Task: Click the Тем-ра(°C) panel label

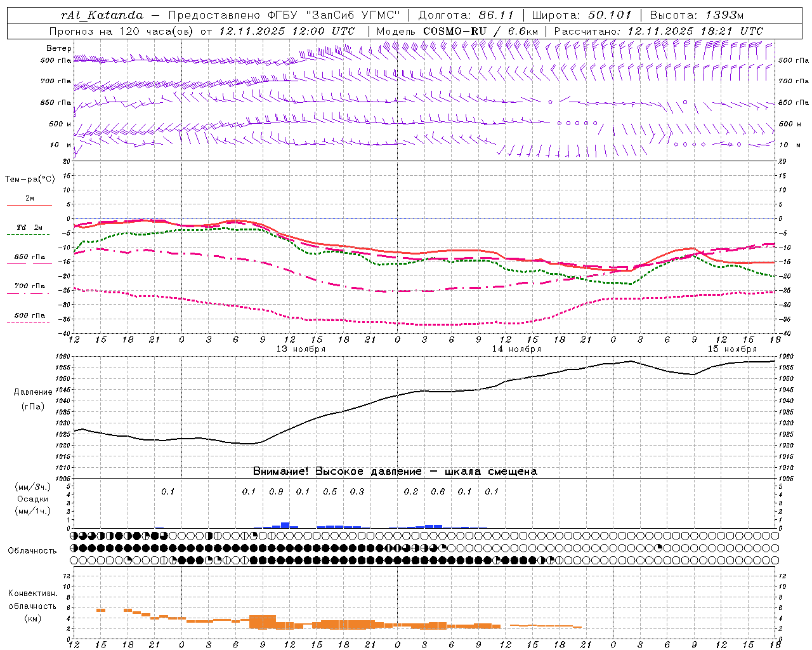Action: [30, 180]
